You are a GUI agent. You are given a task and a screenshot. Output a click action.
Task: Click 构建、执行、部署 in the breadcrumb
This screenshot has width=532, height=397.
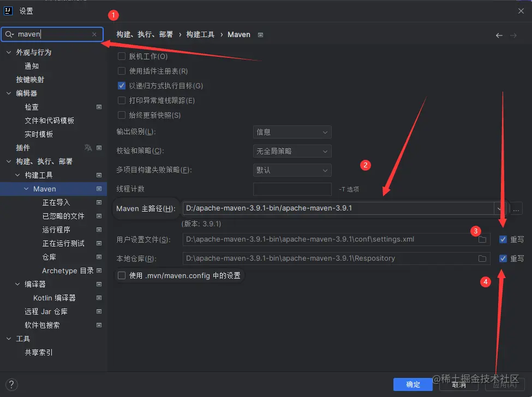tap(145, 34)
